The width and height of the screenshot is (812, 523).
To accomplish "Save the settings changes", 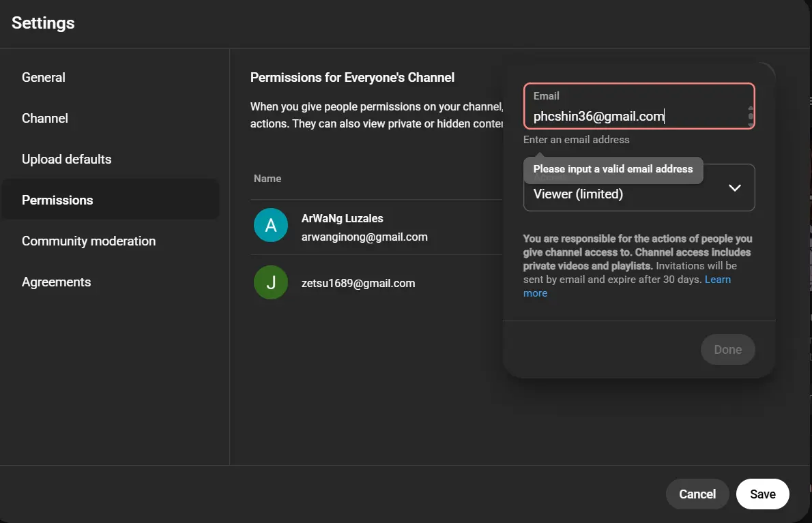I will 762,494.
